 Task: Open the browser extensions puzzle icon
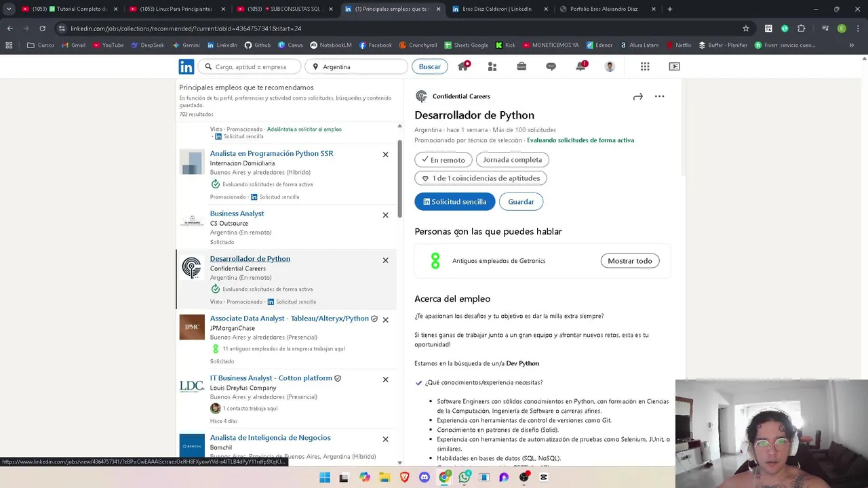(802, 28)
